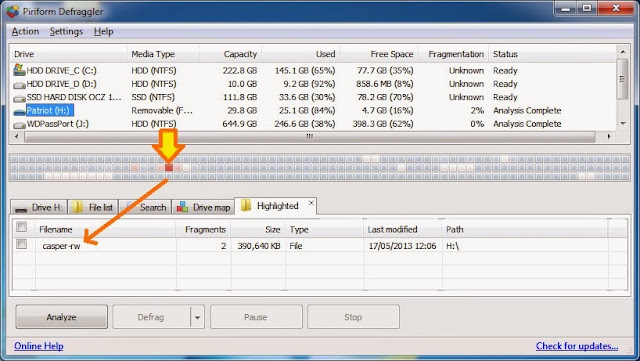Select the HDD DRIVE_D (D:) row name

click(62, 84)
